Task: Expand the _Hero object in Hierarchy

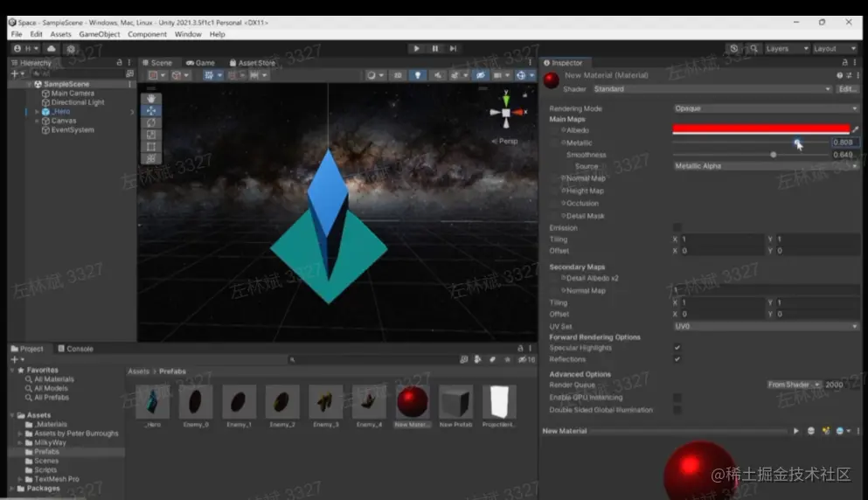Action: point(37,112)
